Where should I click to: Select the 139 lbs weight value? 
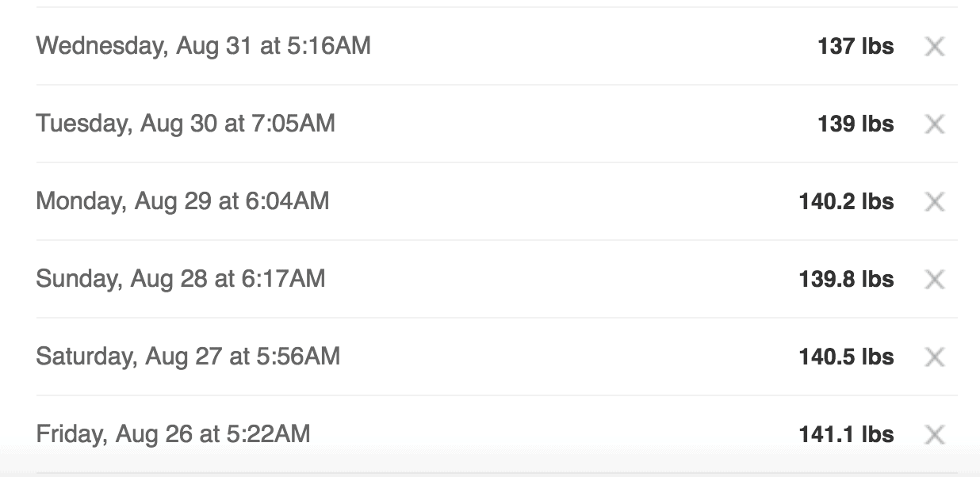856,124
